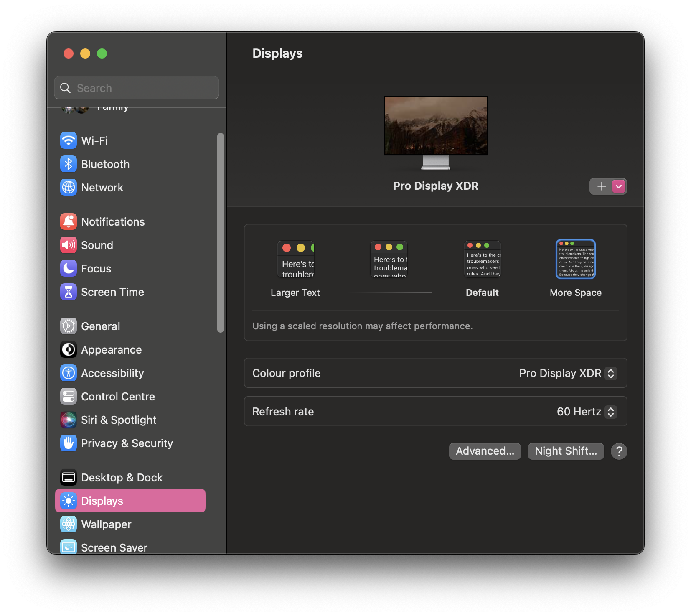Click the "Pro Display XDR" label under the monitor
This screenshot has width=691, height=616.
tap(436, 186)
